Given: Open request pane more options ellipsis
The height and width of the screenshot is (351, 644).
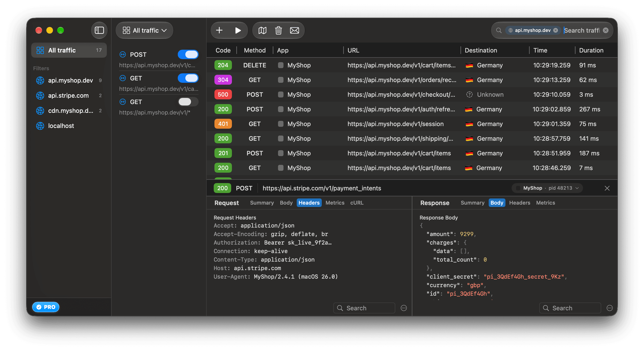Looking at the screenshot, I should pyautogui.click(x=404, y=308).
